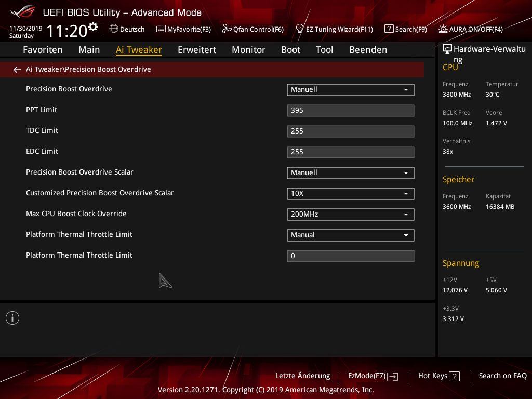
Task: Click the info icon in help panel
Action: [x=12, y=318]
